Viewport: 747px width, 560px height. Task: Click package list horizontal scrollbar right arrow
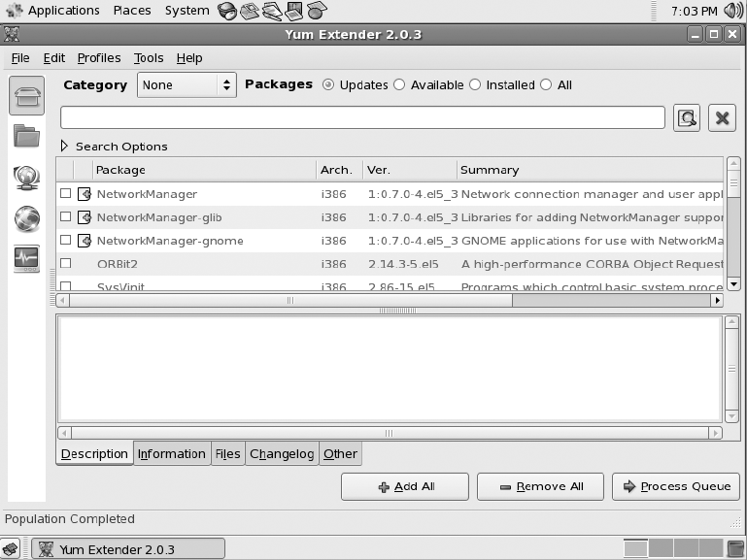tap(717, 300)
